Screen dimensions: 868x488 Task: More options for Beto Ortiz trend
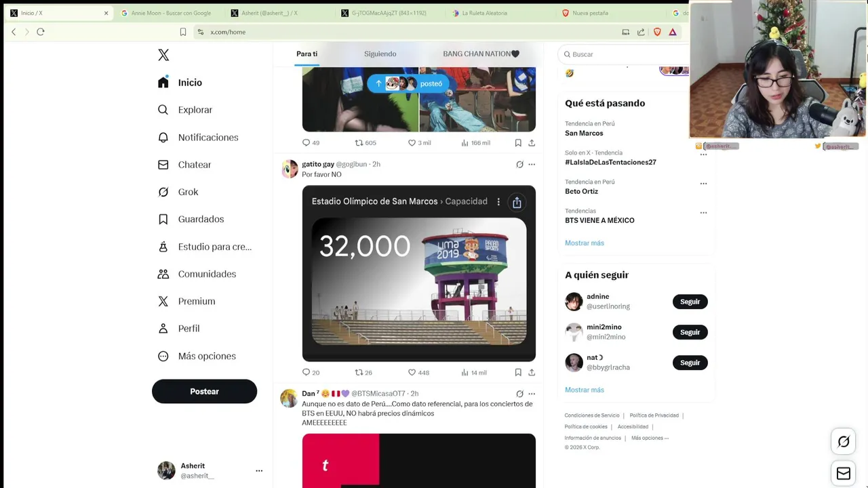(703, 183)
